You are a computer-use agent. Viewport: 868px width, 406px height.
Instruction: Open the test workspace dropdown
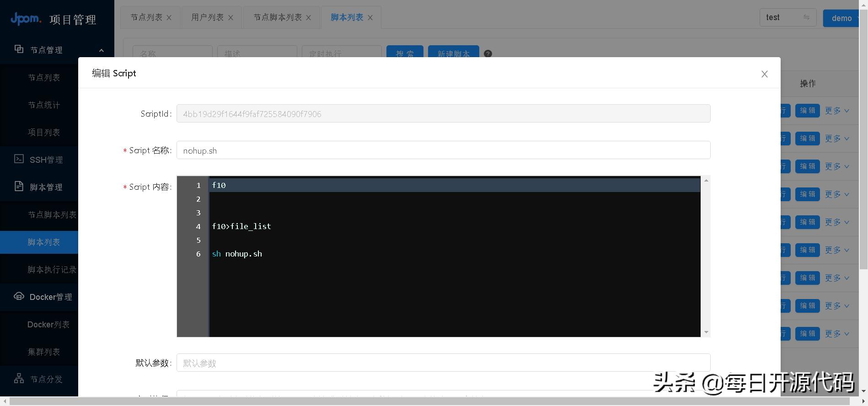[x=788, y=18]
